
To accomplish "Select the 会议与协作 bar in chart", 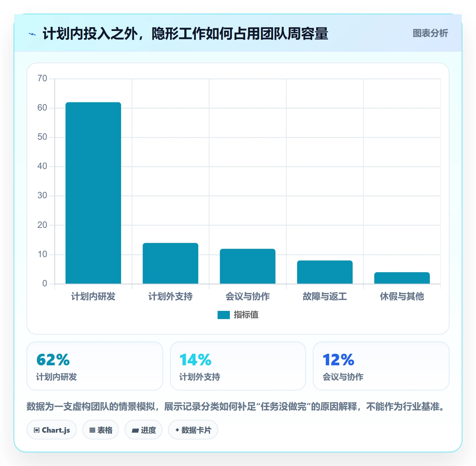I will (x=248, y=266).
